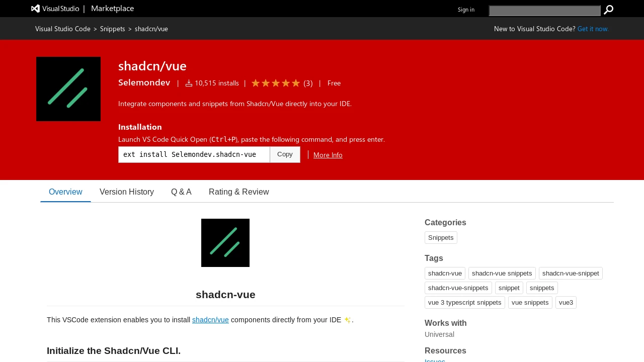This screenshot has width=644, height=362.
Task: Click the Visual Studio logo
Action: (55, 9)
